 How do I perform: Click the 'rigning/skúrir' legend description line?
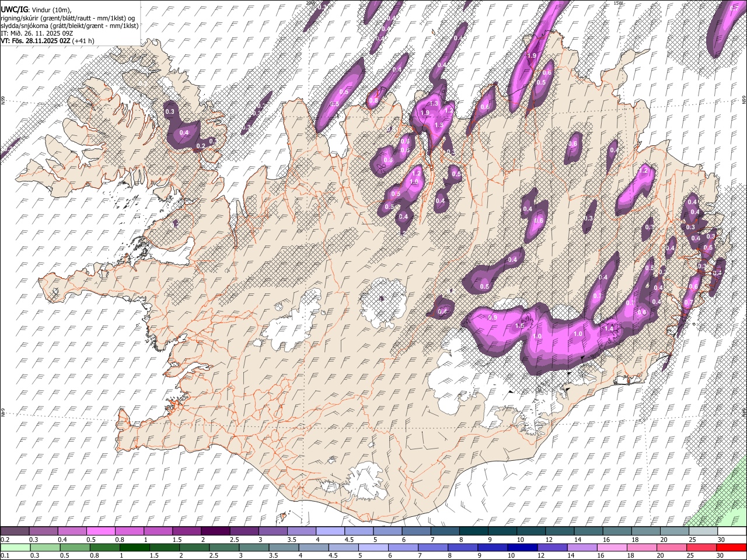point(68,18)
